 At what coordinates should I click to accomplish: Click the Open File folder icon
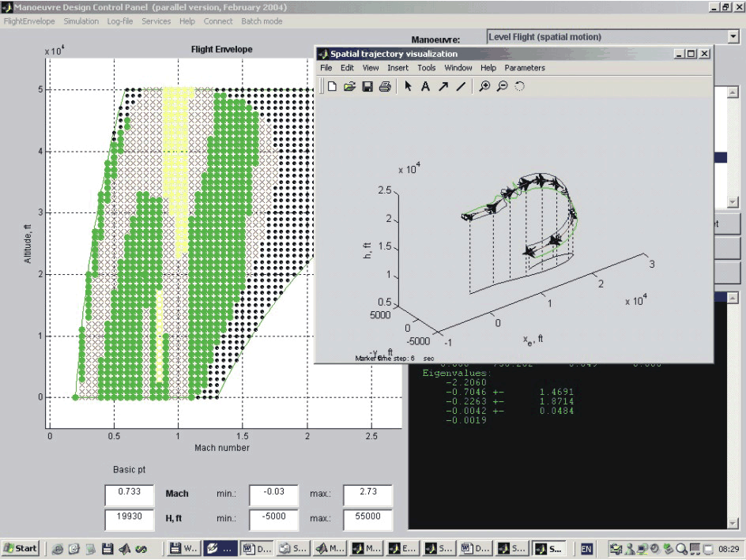(x=349, y=87)
